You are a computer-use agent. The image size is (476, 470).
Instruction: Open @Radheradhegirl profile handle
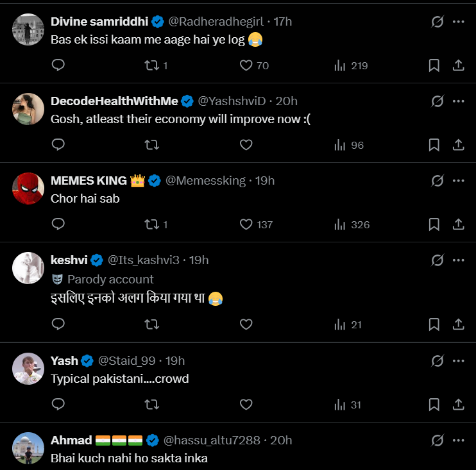tap(217, 22)
